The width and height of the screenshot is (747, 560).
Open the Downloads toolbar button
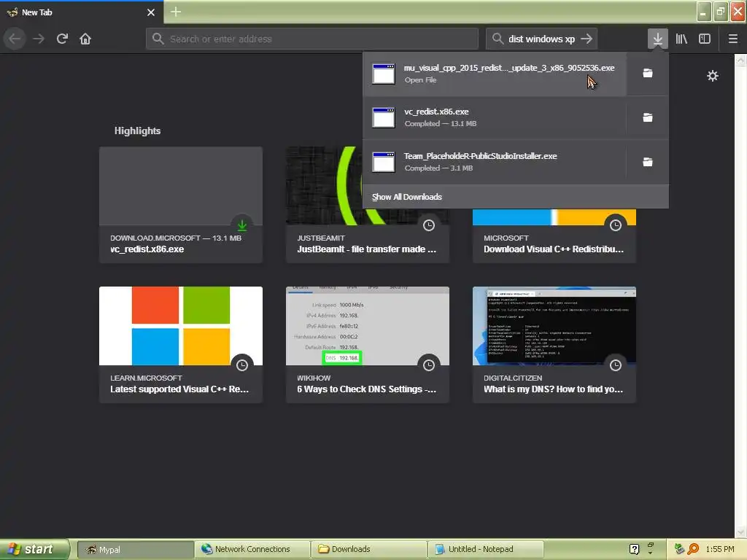[657, 39]
